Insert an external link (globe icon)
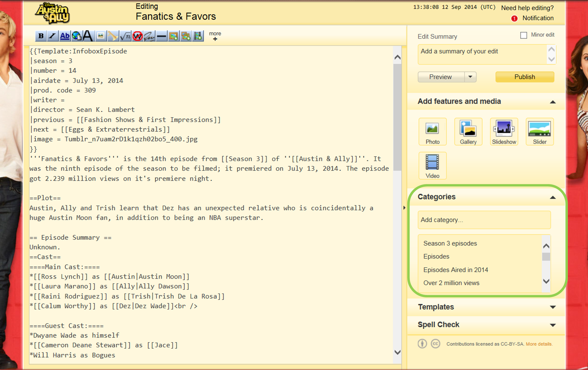The image size is (588, 370). point(77,36)
